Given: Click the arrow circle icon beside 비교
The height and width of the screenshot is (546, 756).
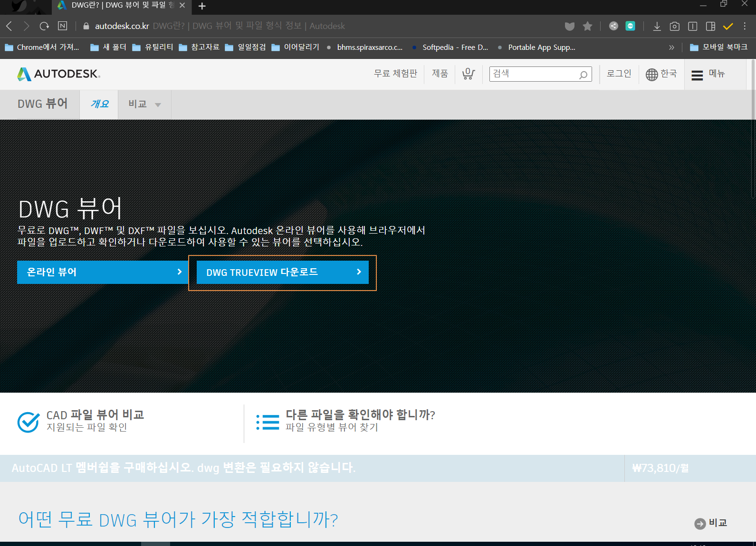Looking at the screenshot, I should click(700, 524).
